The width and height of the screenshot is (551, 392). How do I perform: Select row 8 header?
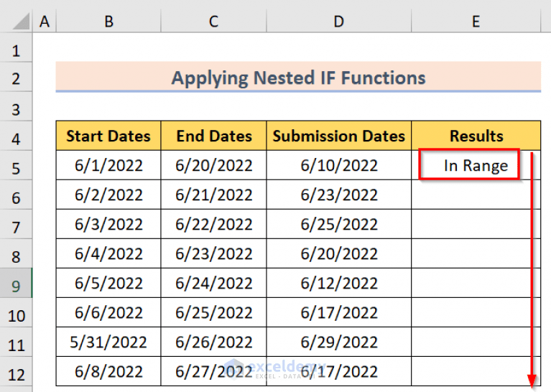[16, 254]
